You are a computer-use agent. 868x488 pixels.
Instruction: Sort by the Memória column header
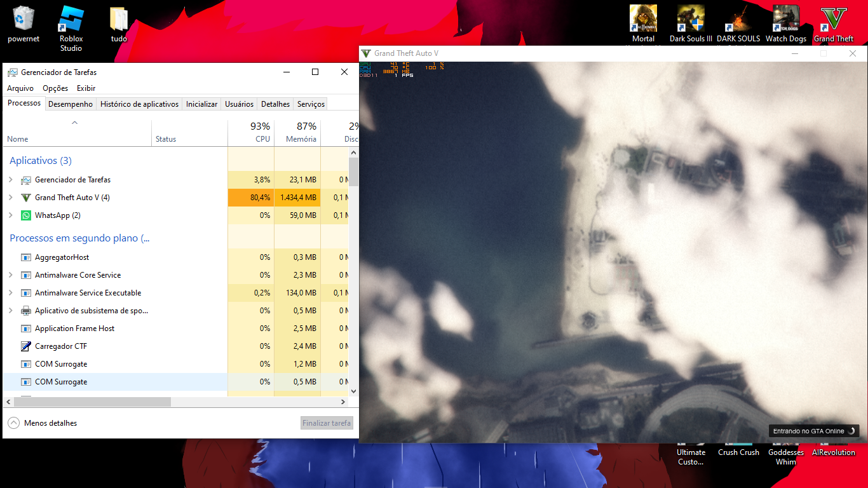[297, 133]
